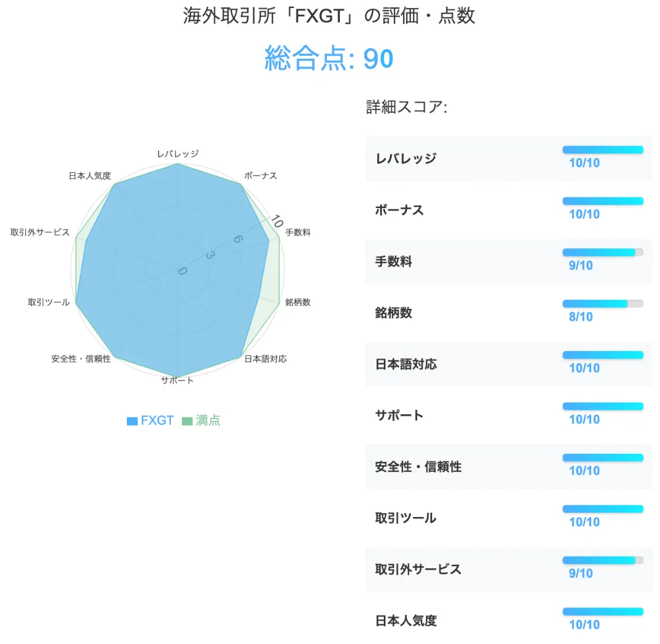The width and height of the screenshot is (660, 644).
Task: Click the 銘柄数 score progress bar
Action: (x=603, y=304)
